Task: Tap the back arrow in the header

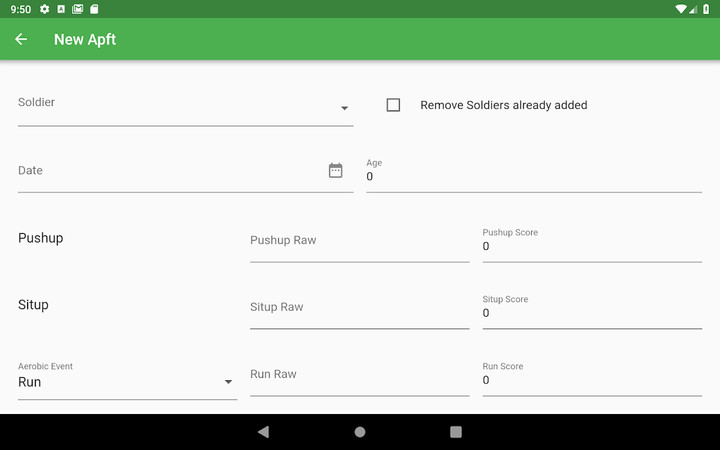Action: pos(21,39)
